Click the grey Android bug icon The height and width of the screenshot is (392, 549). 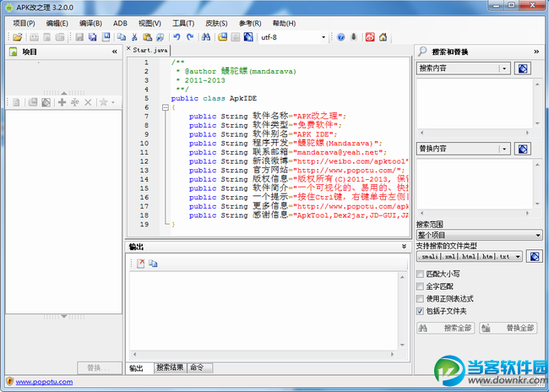(x=354, y=37)
